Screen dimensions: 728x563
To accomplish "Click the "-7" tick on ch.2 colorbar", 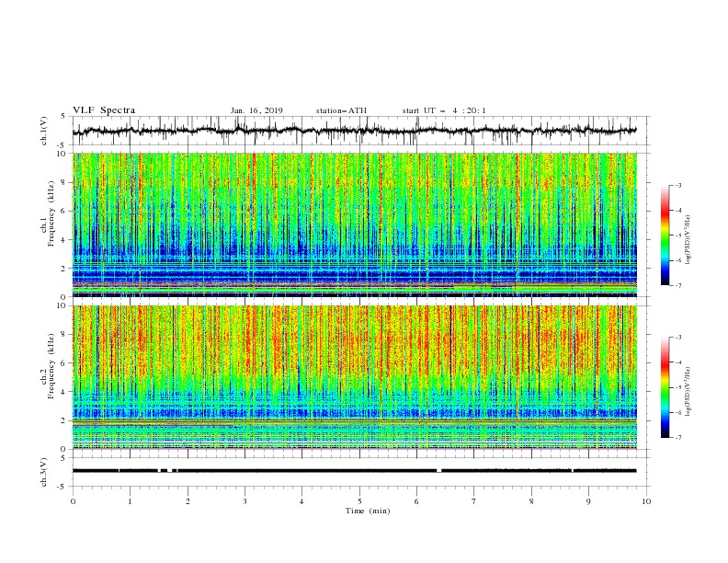I will tap(677, 437).
